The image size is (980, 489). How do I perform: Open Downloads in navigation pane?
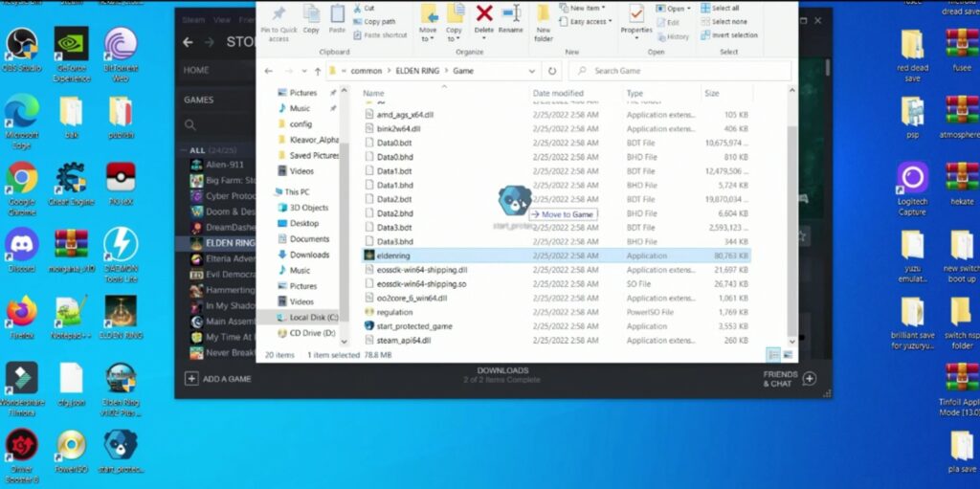pos(302,255)
